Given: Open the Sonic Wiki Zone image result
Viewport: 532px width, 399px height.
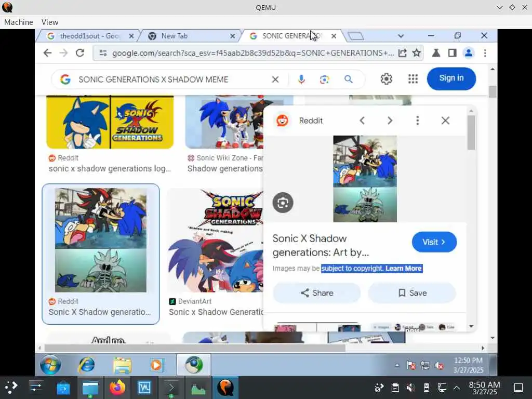Looking at the screenshot, I should pos(224,122).
